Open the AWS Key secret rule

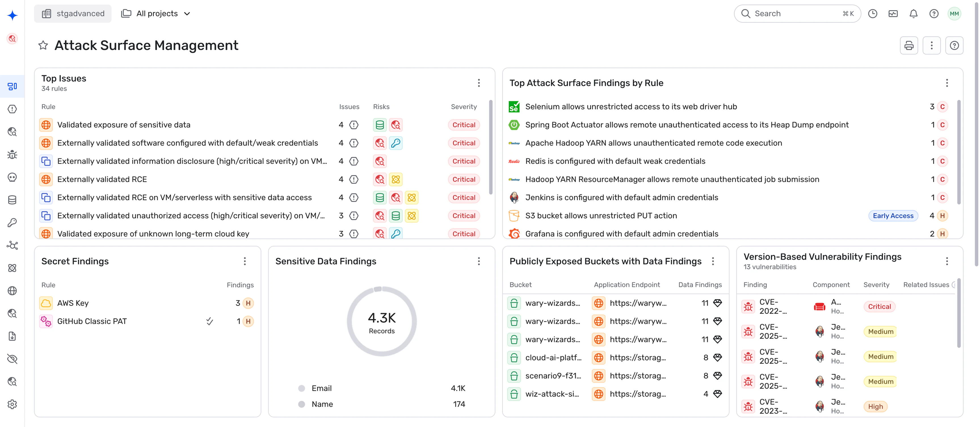tap(73, 303)
